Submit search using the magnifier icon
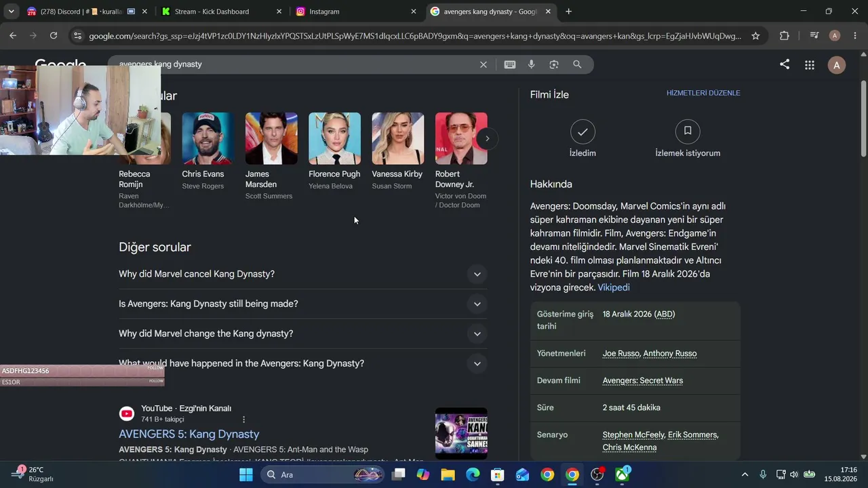 pyautogui.click(x=577, y=64)
